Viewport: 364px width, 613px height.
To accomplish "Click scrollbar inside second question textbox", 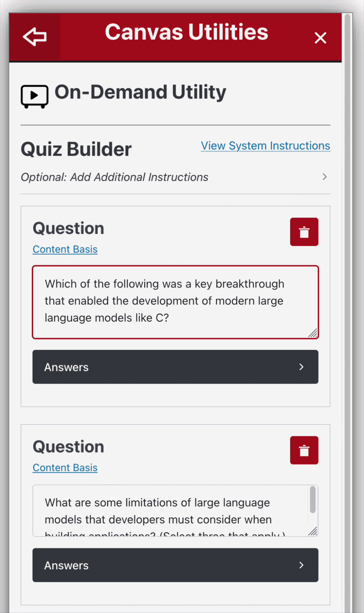I will (313, 500).
